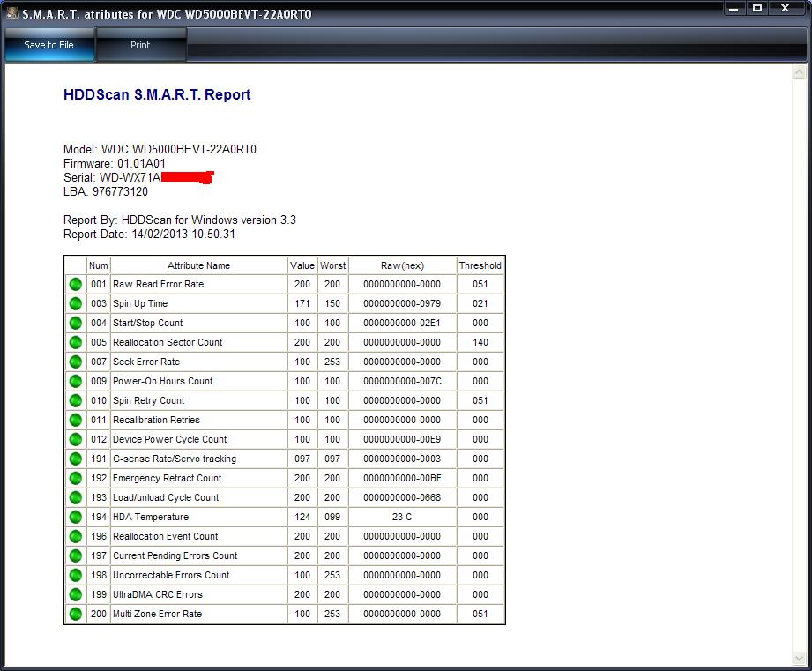
Task: Click the Spin Up Time attribute name
Action: pos(140,303)
